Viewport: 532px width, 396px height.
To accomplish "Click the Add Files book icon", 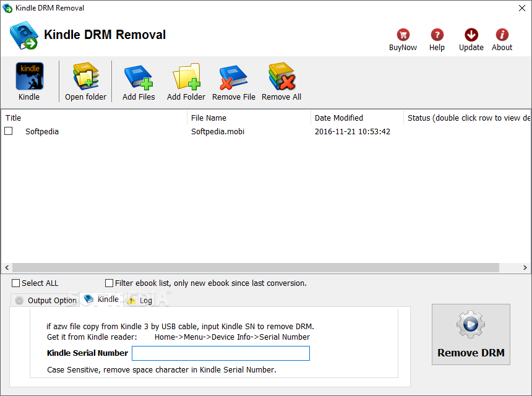I will [139, 77].
